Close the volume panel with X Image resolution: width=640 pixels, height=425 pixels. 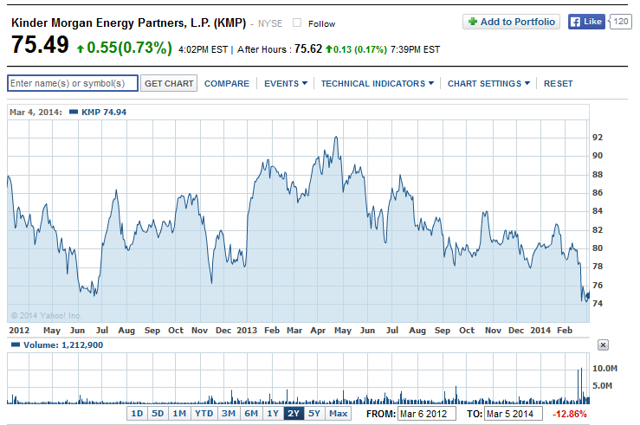tap(603, 345)
